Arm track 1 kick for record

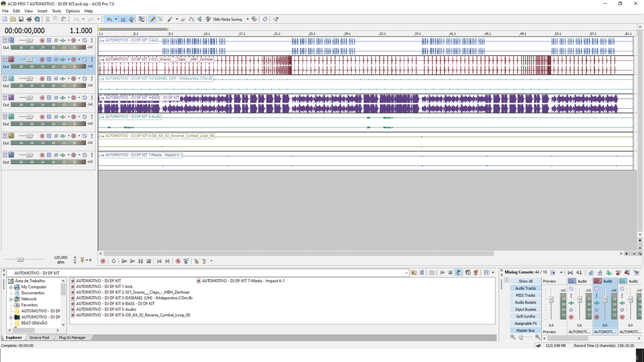pos(42,40)
